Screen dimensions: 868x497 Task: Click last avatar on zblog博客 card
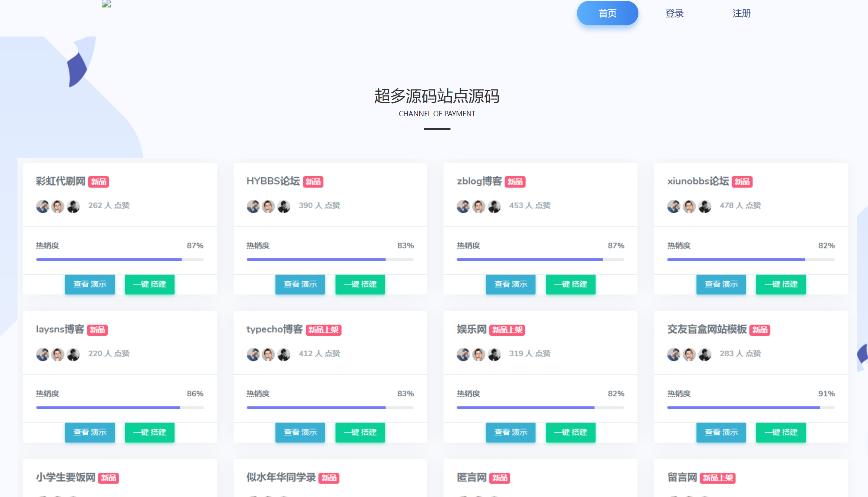point(494,206)
